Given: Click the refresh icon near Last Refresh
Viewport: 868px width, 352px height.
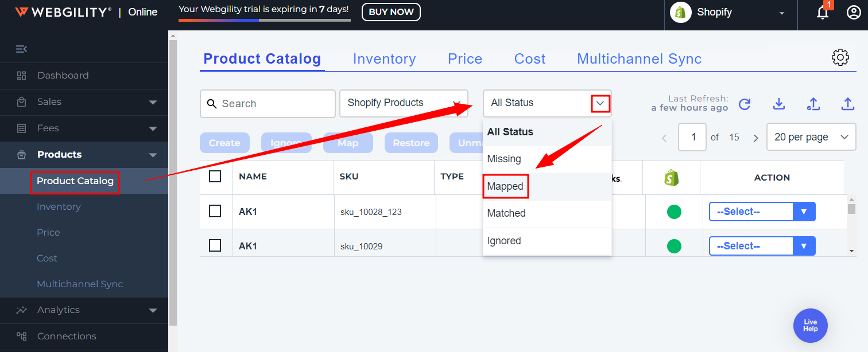Looking at the screenshot, I should [745, 104].
